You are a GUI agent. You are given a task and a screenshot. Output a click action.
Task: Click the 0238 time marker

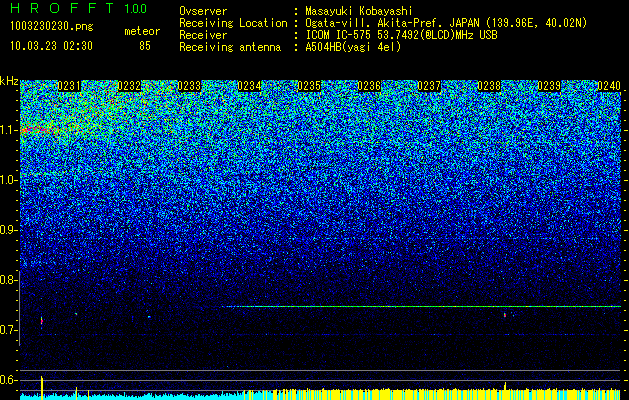pyautogui.click(x=489, y=86)
